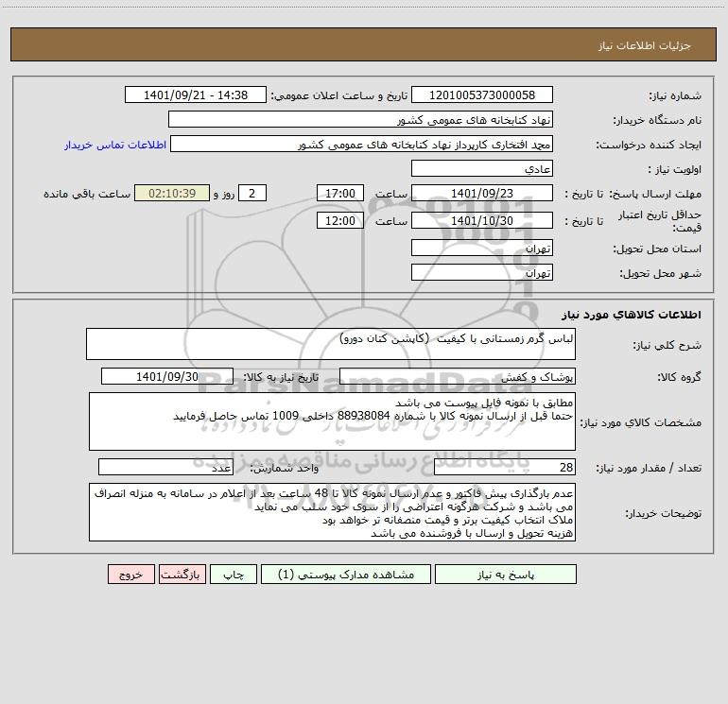Screen dimensions: 728x704
Task: Click 'شماره نیاز:' label
Action: (x=675, y=96)
